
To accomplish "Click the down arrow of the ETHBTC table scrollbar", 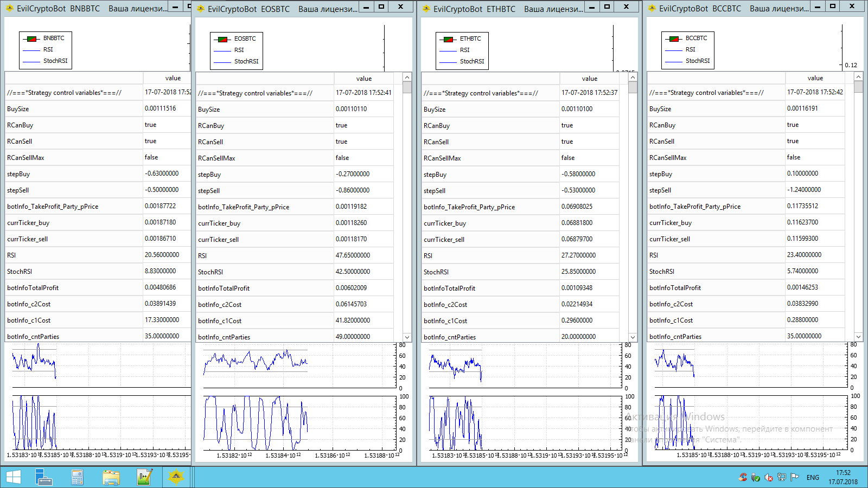I will pyautogui.click(x=633, y=337).
